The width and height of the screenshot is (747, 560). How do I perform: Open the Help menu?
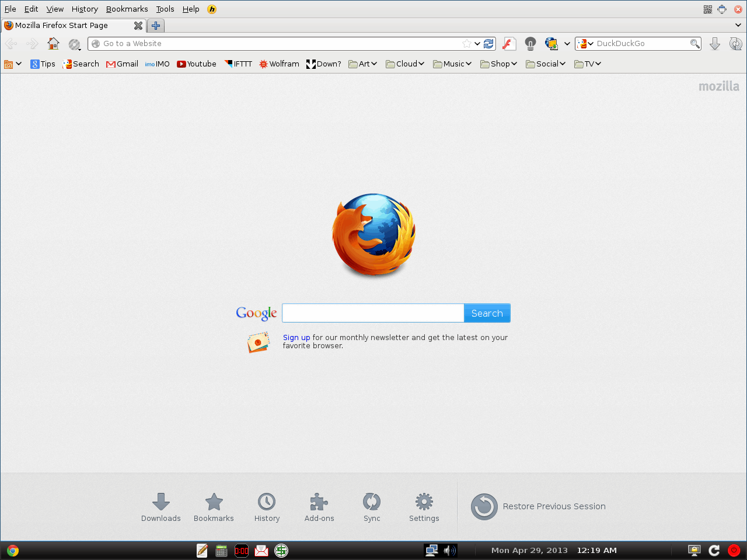191,9
